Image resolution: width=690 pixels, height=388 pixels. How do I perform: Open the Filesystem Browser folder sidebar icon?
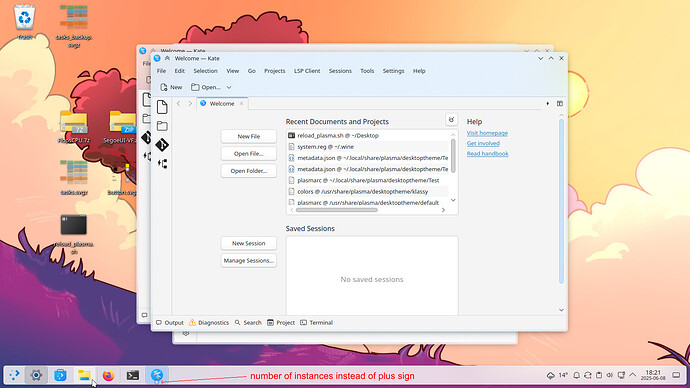[x=162, y=126]
